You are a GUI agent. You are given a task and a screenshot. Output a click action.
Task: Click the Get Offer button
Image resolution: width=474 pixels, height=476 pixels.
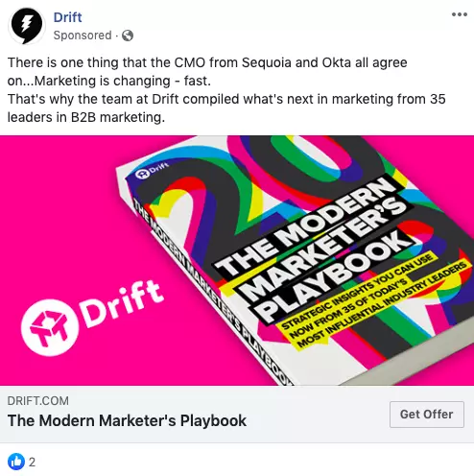click(x=427, y=415)
